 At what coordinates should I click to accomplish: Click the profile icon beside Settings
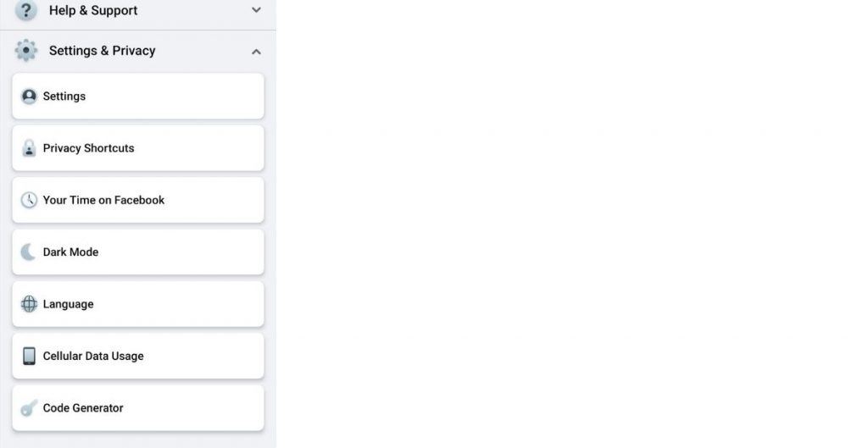[x=29, y=97]
